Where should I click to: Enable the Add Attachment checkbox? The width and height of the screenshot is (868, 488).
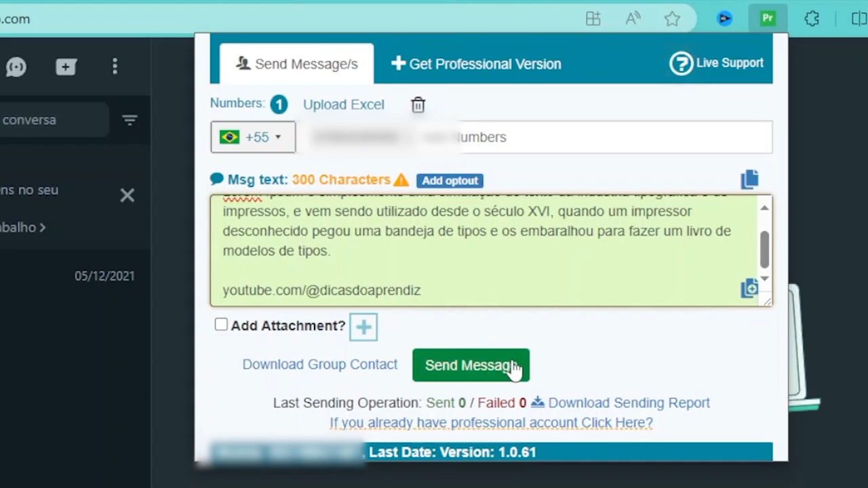tap(221, 325)
